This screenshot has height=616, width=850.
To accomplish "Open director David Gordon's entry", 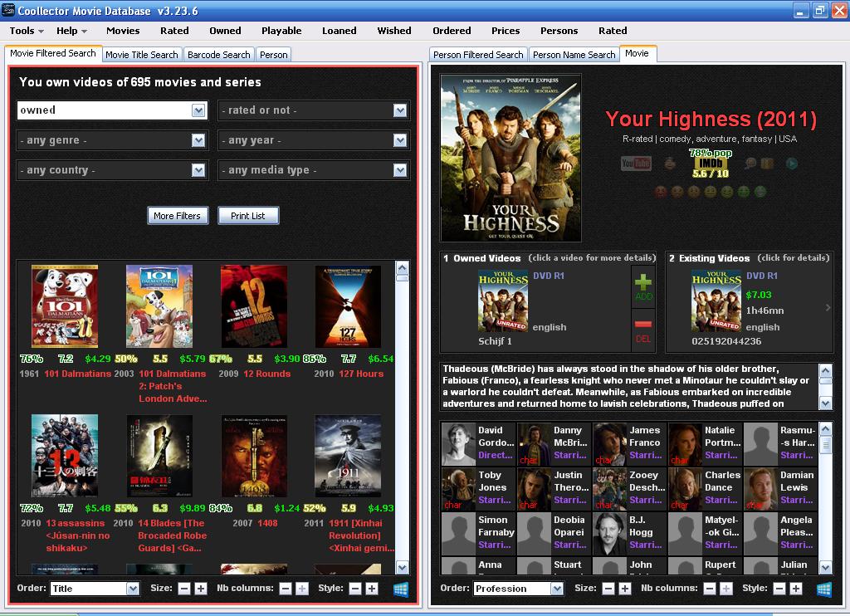I will tap(479, 444).
